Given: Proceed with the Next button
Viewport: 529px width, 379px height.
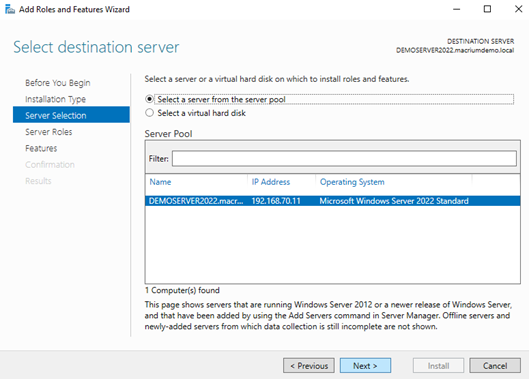Looking at the screenshot, I should [365, 366].
